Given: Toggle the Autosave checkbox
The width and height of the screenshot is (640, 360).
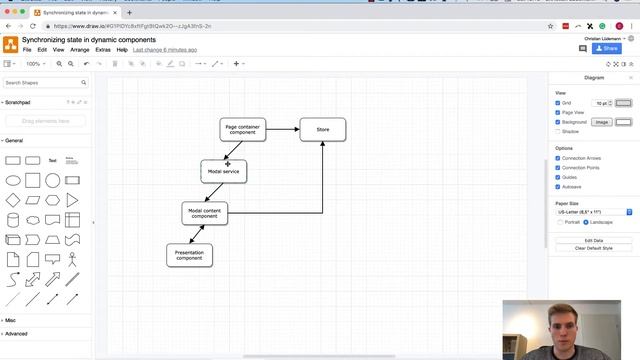Looking at the screenshot, I should 558,187.
